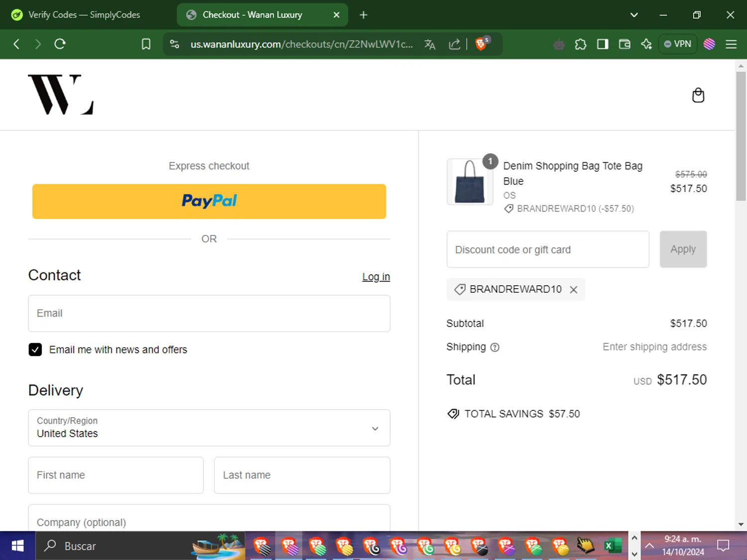Switch to Verify Codes — SimplyCodes tab

click(85, 15)
